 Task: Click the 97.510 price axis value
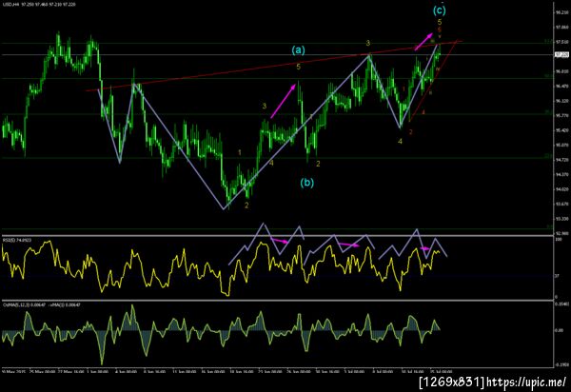(561, 42)
